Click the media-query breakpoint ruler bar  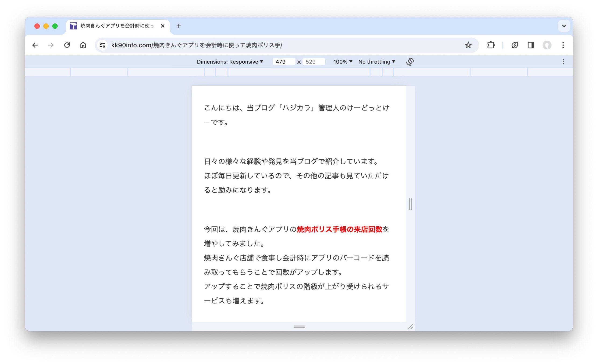(x=299, y=72)
